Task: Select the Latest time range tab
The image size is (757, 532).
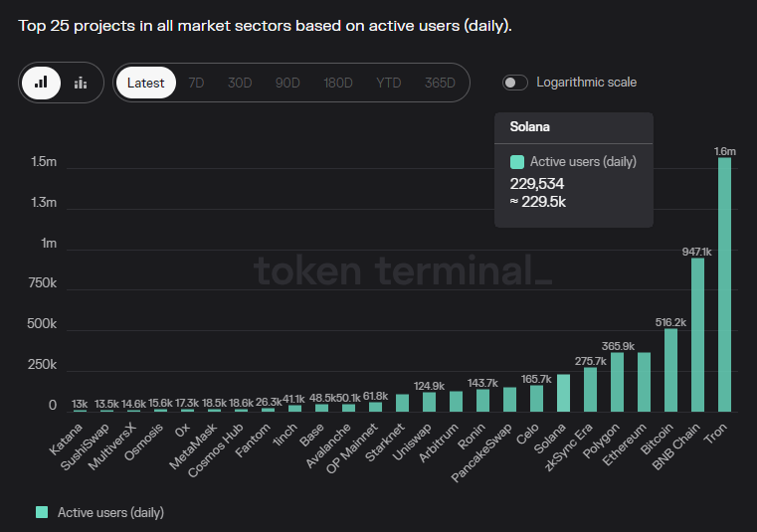Action: pyautogui.click(x=146, y=83)
